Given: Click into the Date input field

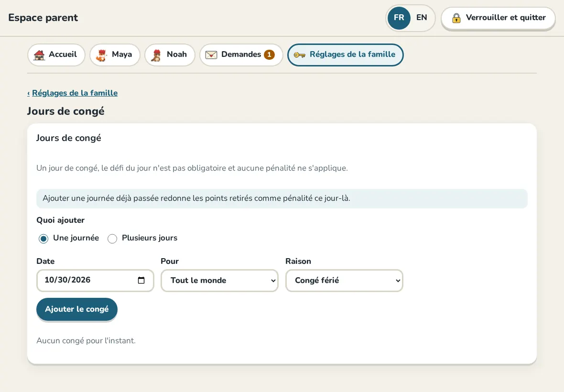Looking at the screenshot, I should click(95, 281).
